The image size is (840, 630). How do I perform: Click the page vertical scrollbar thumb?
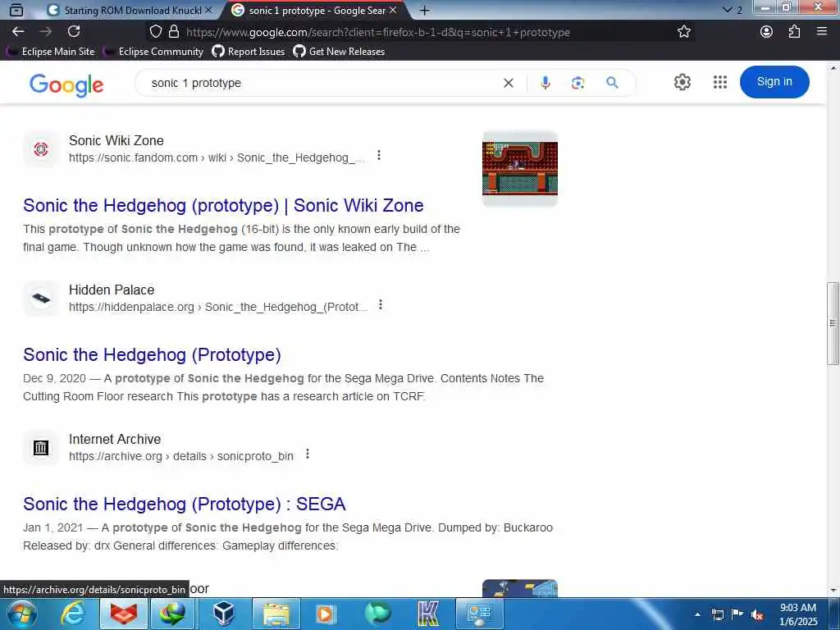point(833,323)
